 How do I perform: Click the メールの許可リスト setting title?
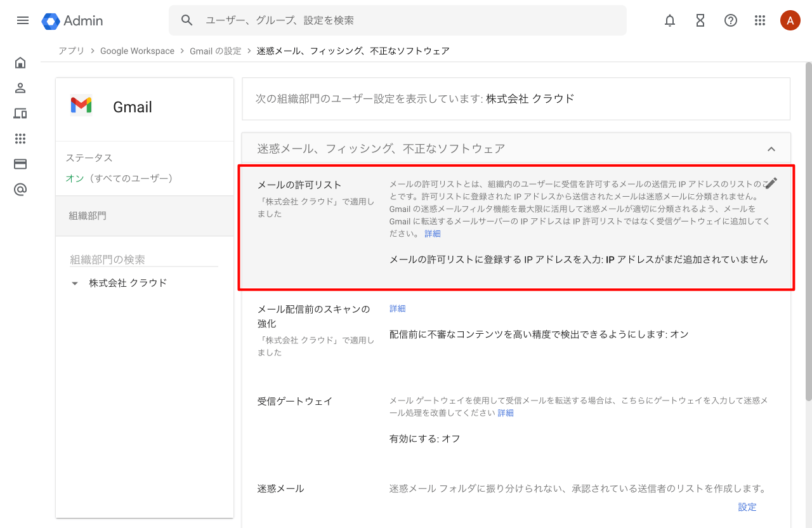[x=299, y=185]
